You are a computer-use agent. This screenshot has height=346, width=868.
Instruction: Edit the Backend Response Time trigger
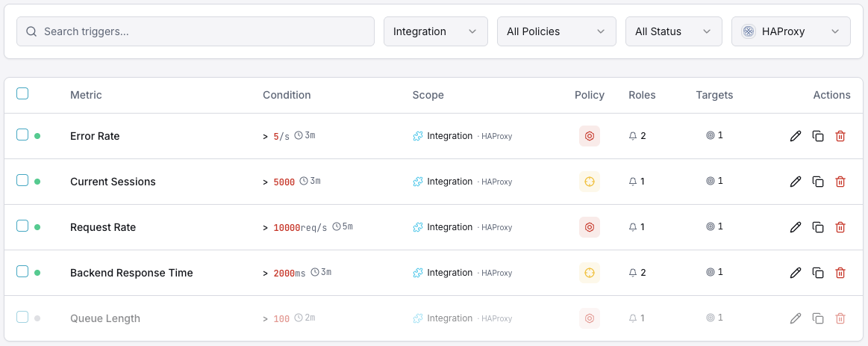click(x=796, y=272)
